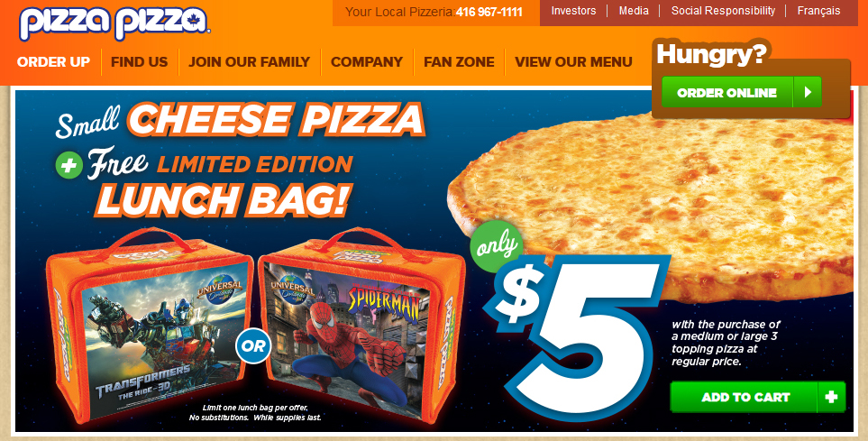The width and height of the screenshot is (868, 441).
Task: Open the FIND US menu item
Action: (140, 61)
